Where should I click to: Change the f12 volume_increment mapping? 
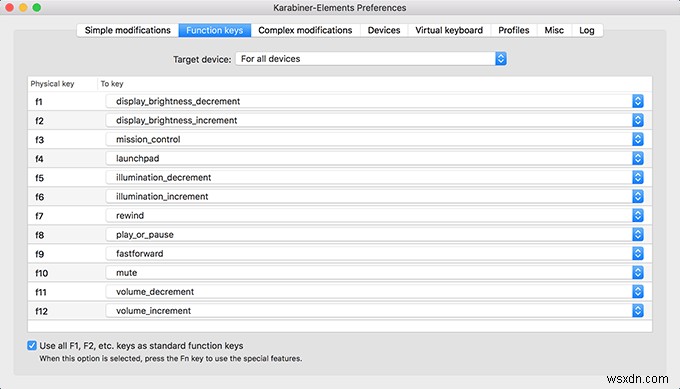pos(375,311)
